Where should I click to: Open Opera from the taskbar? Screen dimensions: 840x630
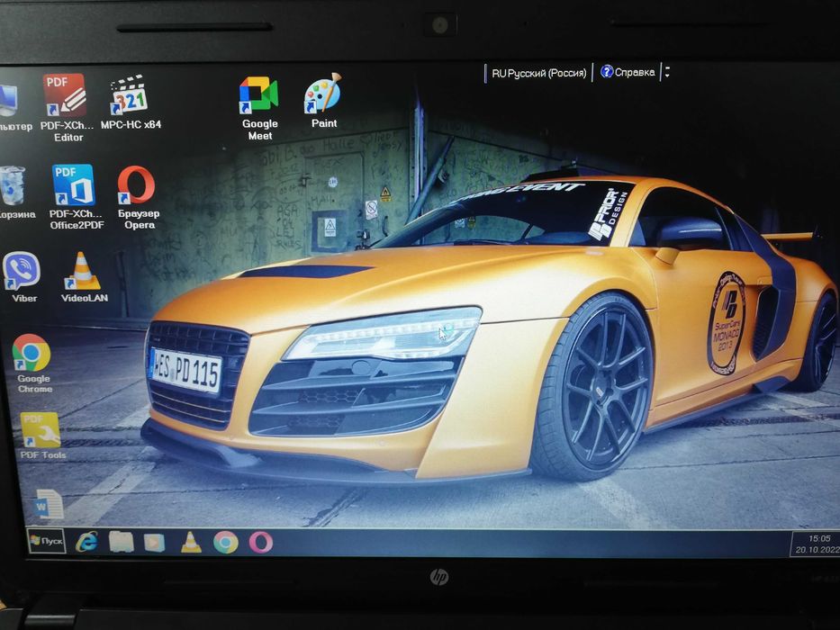261,543
